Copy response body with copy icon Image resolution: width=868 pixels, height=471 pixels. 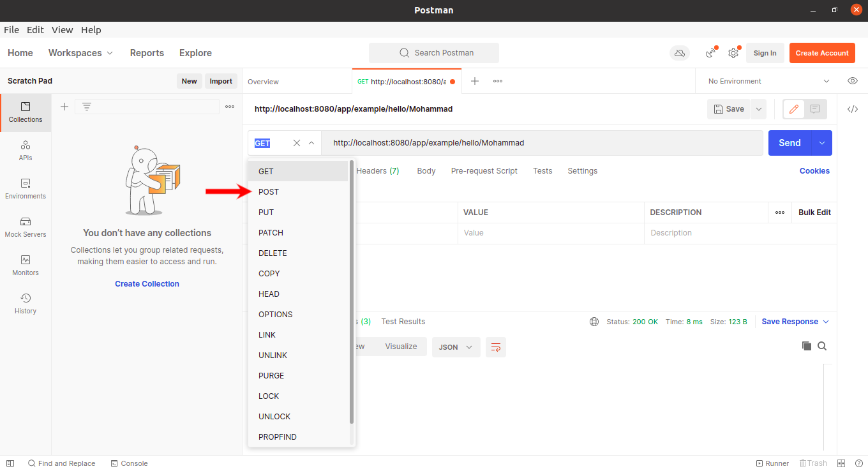[807, 346]
